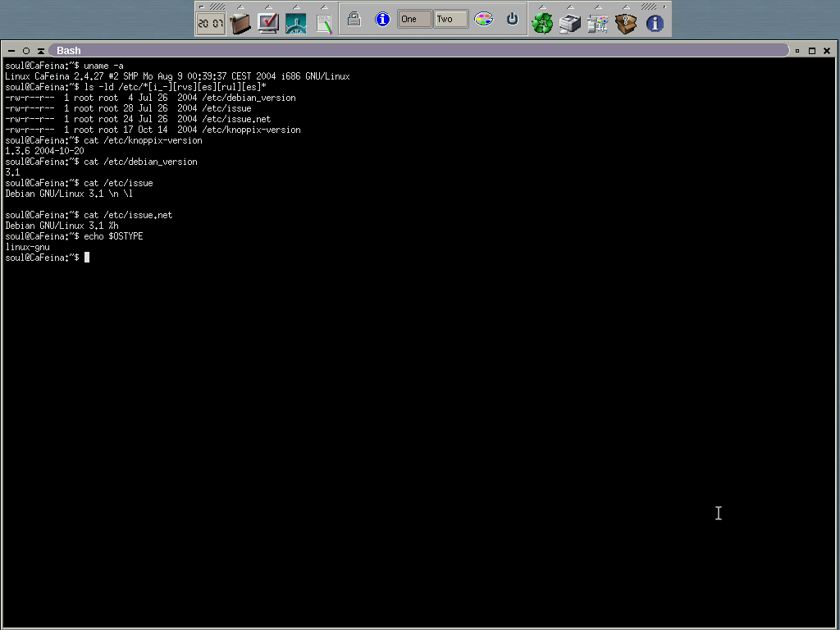Click the dash window-menu button left of the Bash title

tap(11, 51)
